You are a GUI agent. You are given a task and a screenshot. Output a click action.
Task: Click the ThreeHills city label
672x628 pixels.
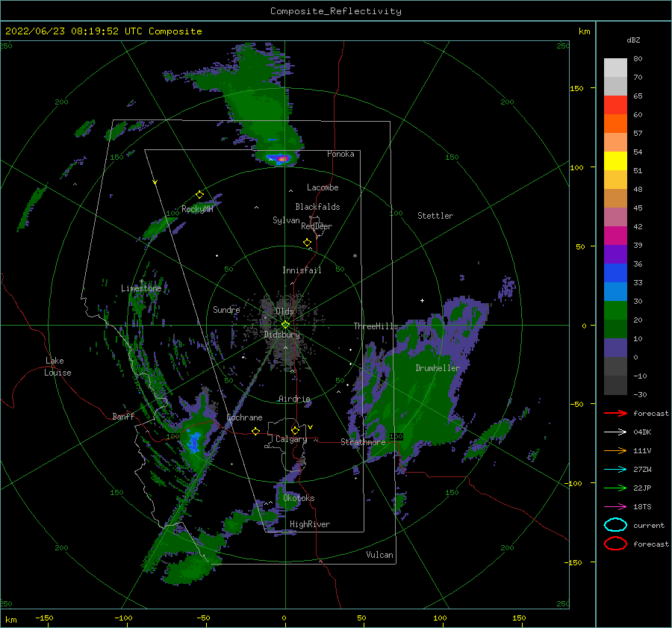(x=376, y=326)
